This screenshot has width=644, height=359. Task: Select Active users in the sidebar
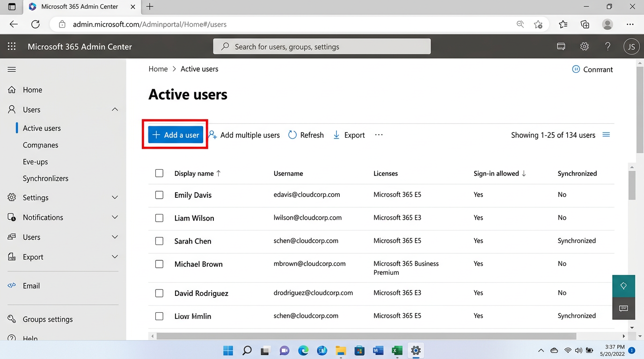[42, 128]
